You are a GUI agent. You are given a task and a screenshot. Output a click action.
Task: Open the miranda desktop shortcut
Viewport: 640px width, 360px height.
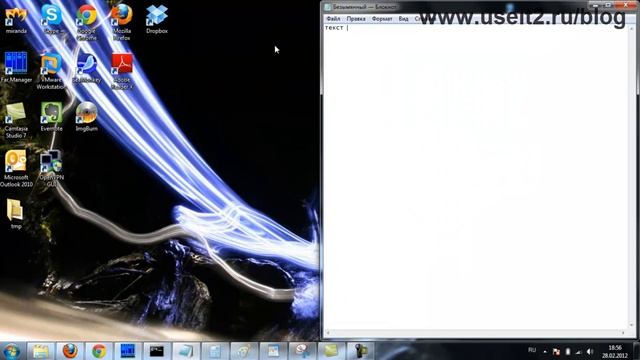[16, 20]
